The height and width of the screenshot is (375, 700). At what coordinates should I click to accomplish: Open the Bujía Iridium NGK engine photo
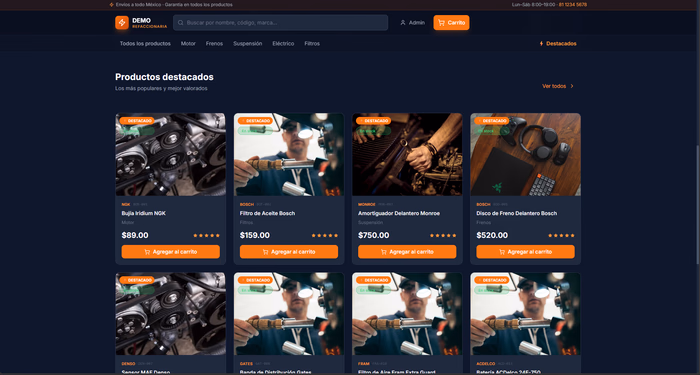(x=171, y=154)
